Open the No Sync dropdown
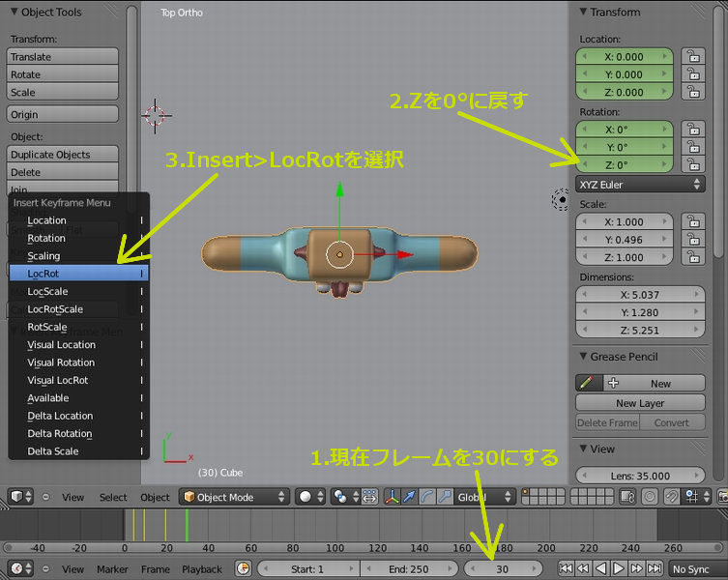Viewport: 728px width, 580px height. click(x=698, y=568)
